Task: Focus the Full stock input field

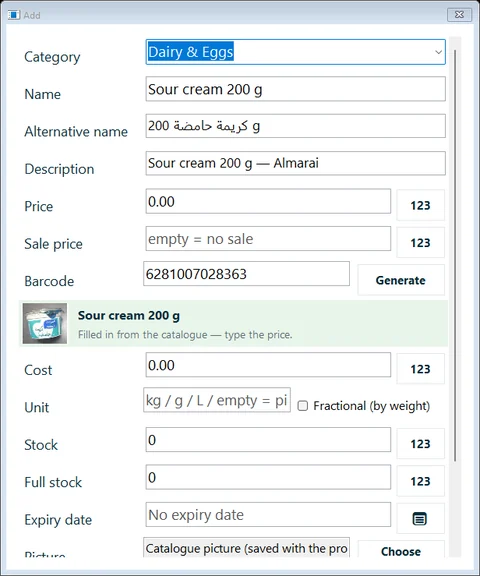Action: tap(268, 477)
